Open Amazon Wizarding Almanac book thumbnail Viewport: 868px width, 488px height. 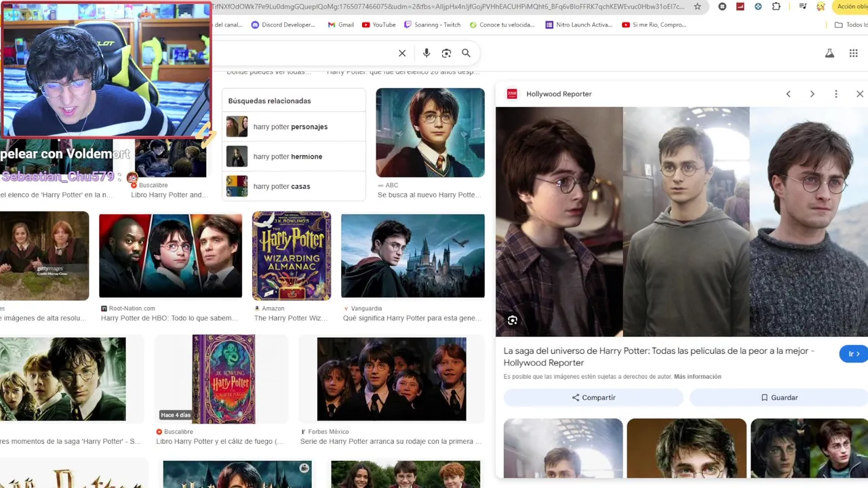pos(292,256)
